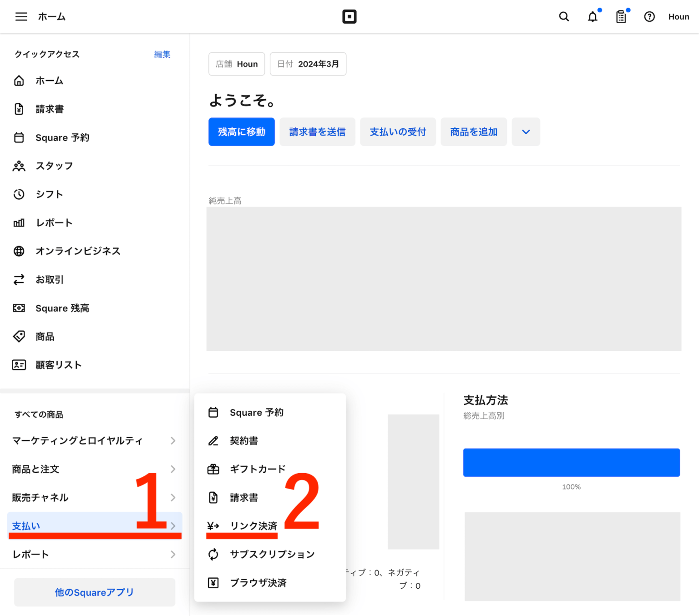Click the 残高に移動 button
This screenshot has height=616, width=699.
241,131
